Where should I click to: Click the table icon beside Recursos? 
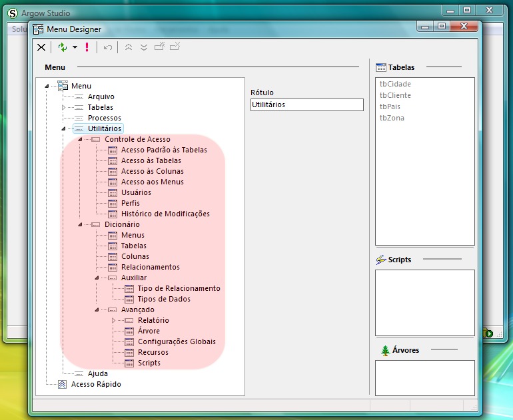coord(129,352)
